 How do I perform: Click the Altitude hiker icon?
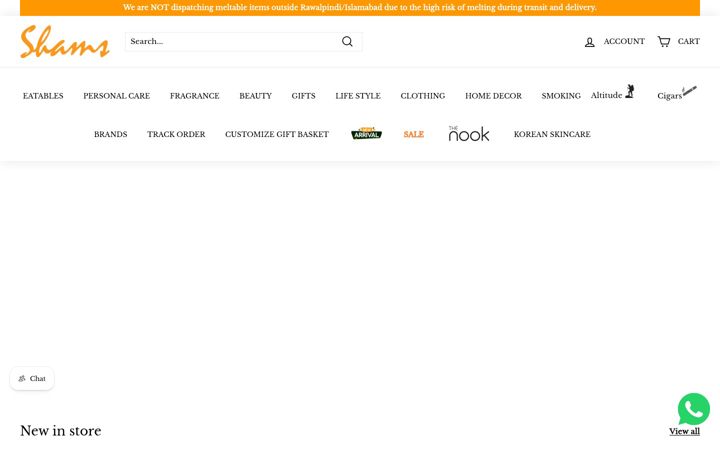click(630, 91)
